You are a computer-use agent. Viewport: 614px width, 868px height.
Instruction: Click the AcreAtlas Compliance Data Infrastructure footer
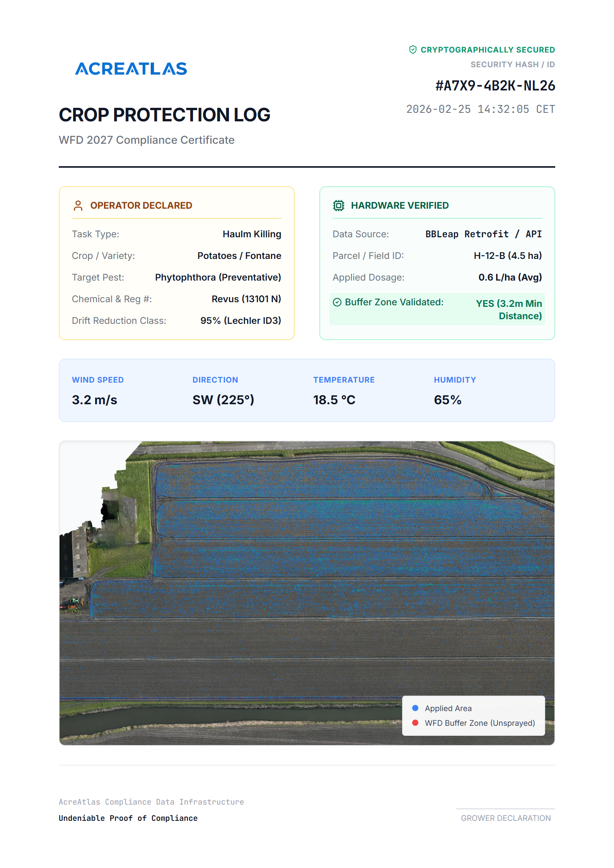tap(151, 802)
